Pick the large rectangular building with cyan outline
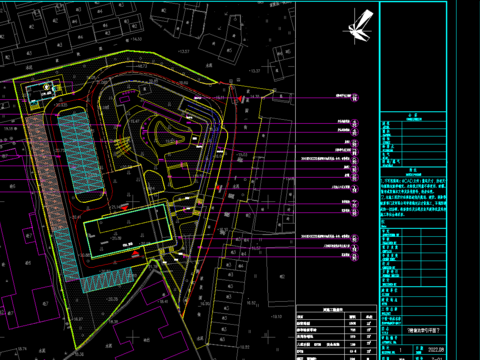Viewport: 480px width, 360px height. coord(128,231)
